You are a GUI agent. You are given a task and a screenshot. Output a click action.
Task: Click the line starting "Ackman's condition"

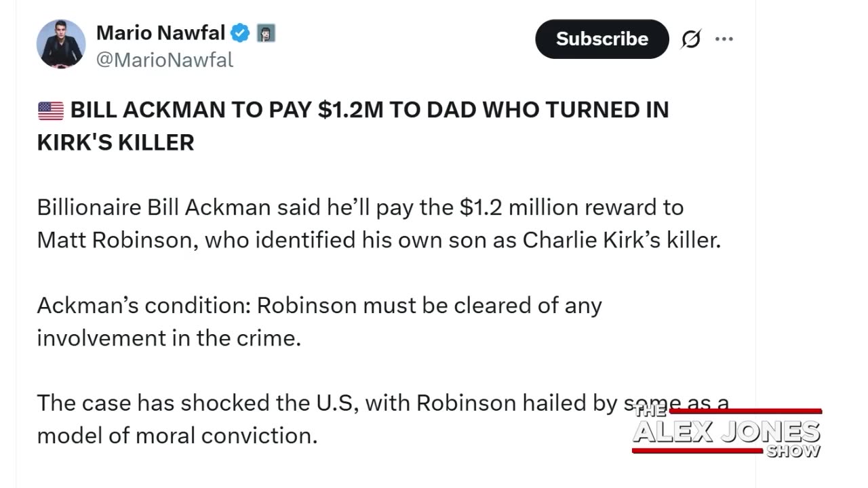point(319,305)
